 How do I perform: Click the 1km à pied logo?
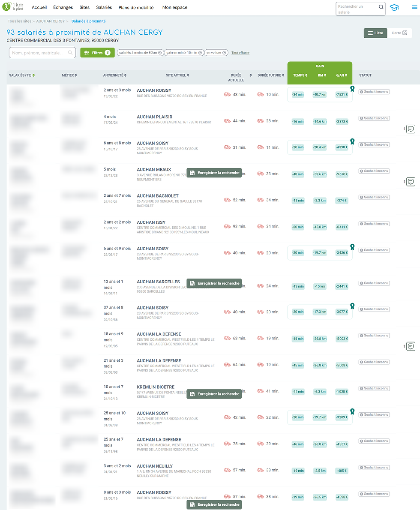pyautogui.click(x=13, y=7)
